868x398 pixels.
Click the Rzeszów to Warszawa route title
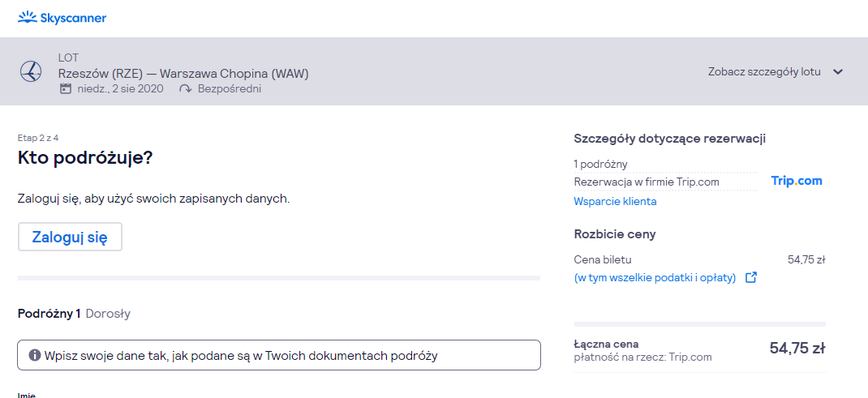(x=183, y=74)
